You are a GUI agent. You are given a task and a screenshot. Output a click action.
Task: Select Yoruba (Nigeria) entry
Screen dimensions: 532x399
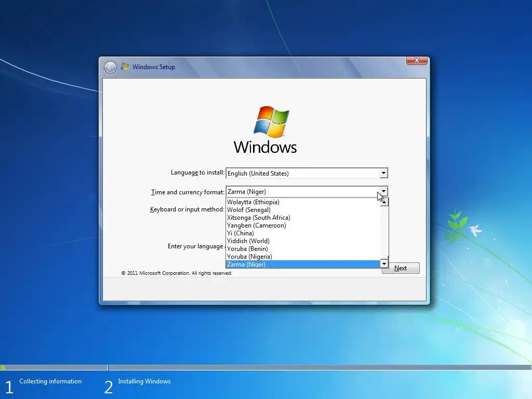click(303, 257)
